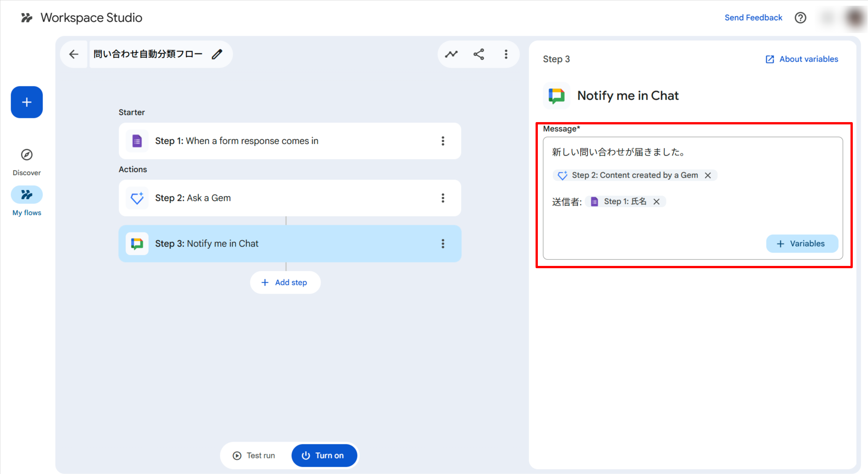Screen dimensions: 868x474
Task: Open Step 2 Ask a Gem options menu
Action: point(443,198)
